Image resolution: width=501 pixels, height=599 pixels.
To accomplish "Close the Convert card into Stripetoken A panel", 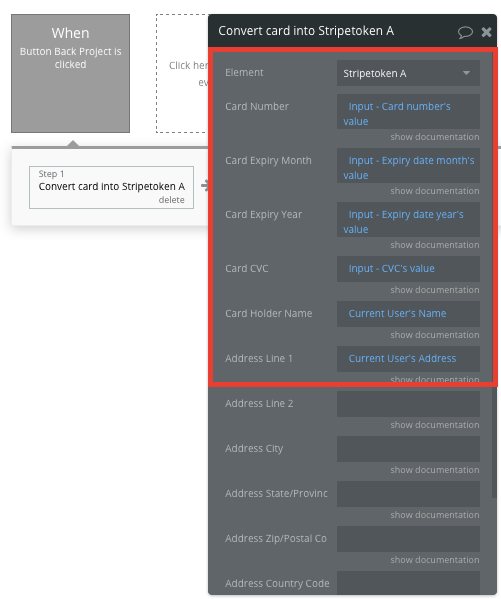I will tap(486, 32).
